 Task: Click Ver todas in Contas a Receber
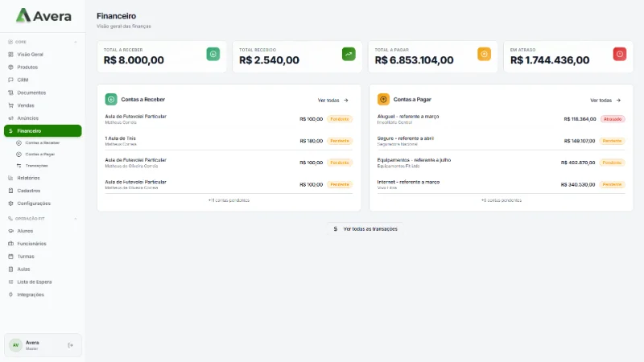(333, 100)
